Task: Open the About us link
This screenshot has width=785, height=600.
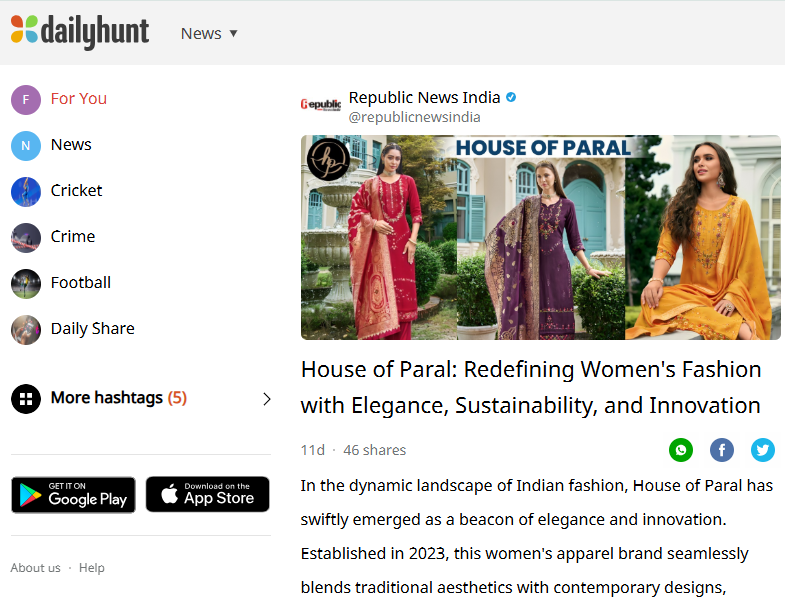Action: (35, 568)
